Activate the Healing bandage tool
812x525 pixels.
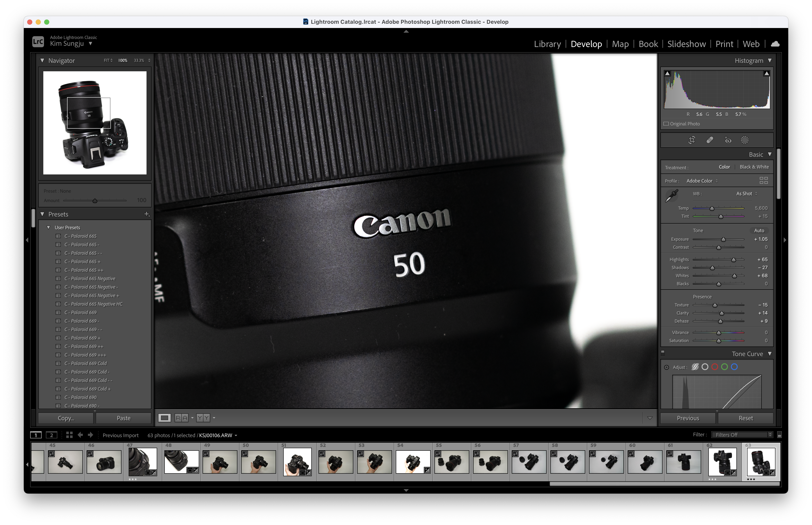pyautogui.click(x=710, y=140)
